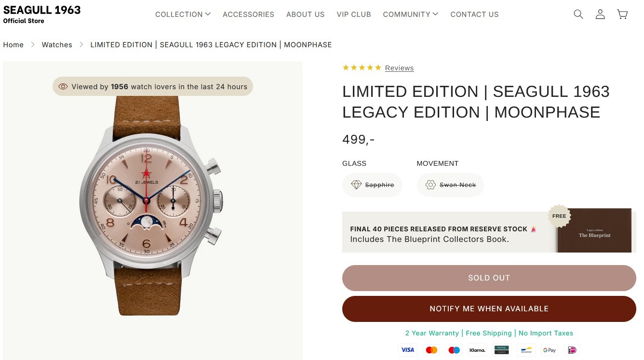Click the Visa payment icon
This screenshot has height=360, width=644.
pyautogui.click(x=408, y=350)
